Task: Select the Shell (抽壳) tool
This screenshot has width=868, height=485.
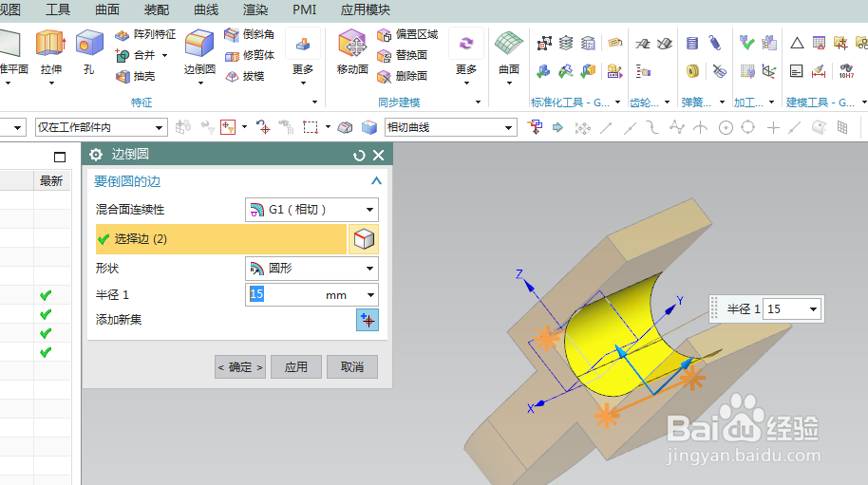Action: pyautogui.click(x=135, y=76)
